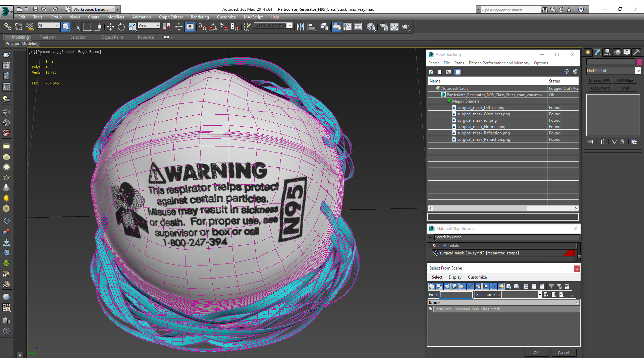Toggle the Graphite ribbon button

tap(337, 27)
